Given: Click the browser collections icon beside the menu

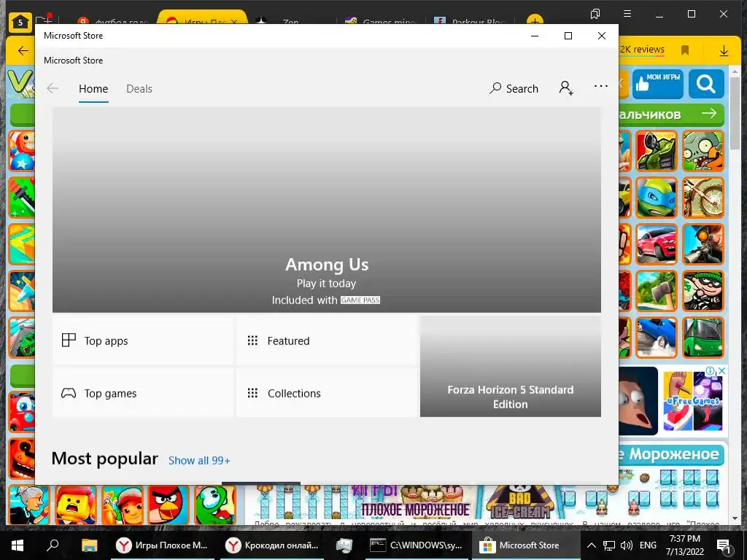Looking at the screenshot, I should 595,14.
